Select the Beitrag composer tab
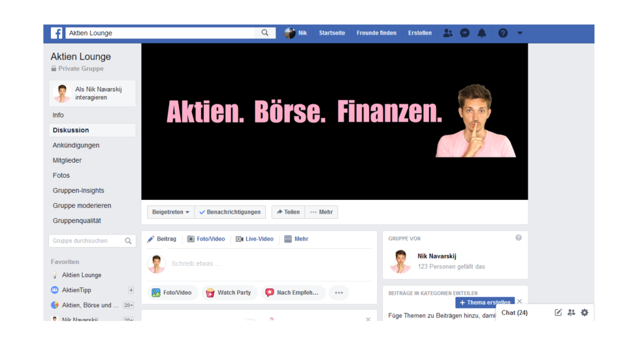644x362 pixels. (x=162, y=239)
